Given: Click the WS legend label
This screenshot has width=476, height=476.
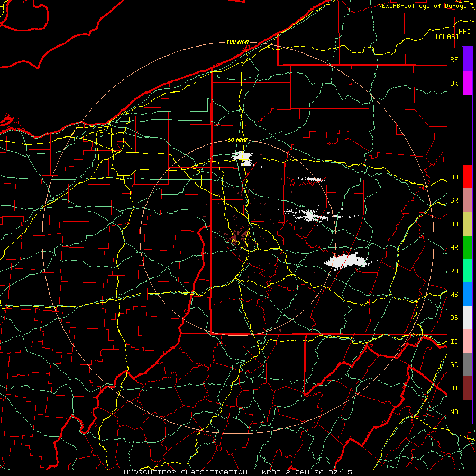Looking at the screenshot, I should pyautogui.click(x=454, y=294).
